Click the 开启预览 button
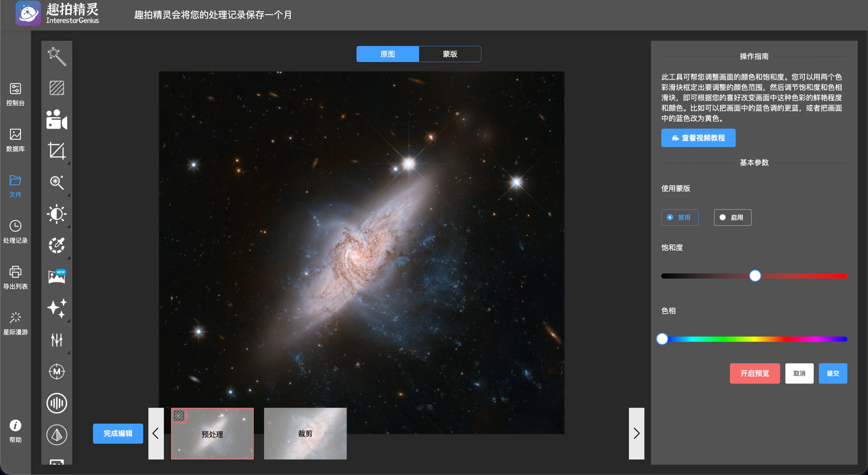The image size is (868, 475). (x=755, y=373)
